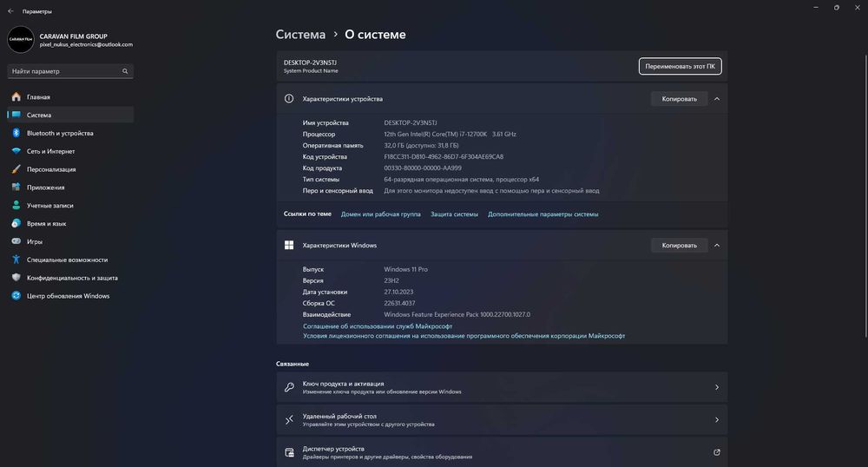This screenshot has width=868, height=467.
Task: Copy device specifications with Копировать
Action: click(680, 98)
